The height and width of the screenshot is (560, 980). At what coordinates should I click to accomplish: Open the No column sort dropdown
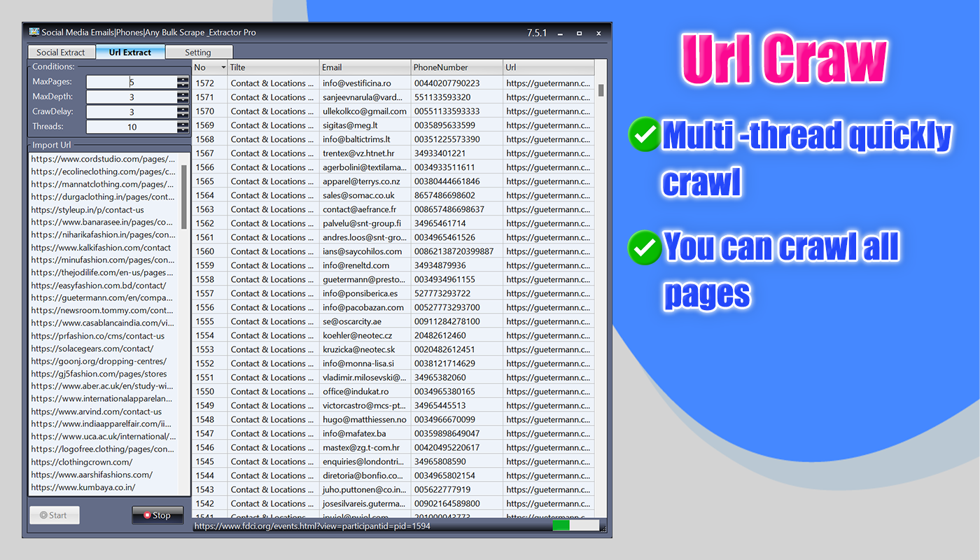(221, 66)
